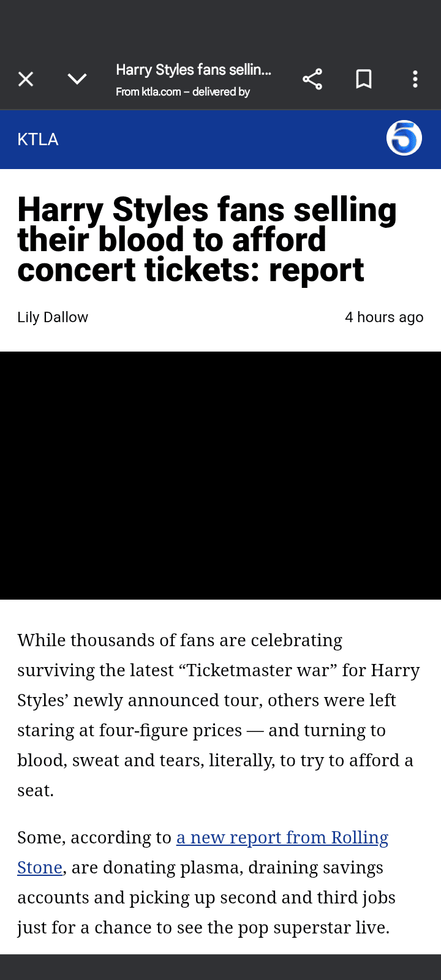Bookmark the Harry Styles article

(x=364, y=79)
